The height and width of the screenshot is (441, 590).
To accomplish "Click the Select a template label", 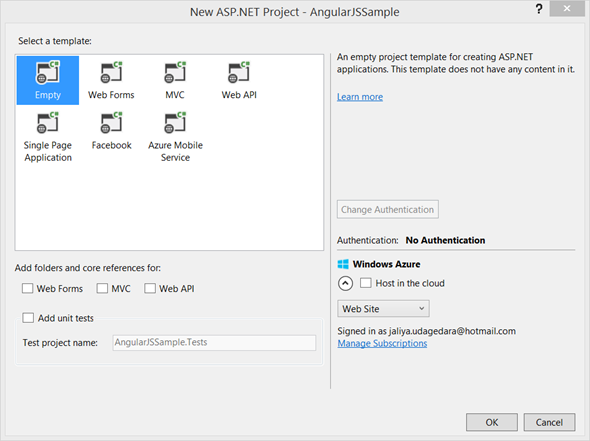I will (x=55, y=41).
